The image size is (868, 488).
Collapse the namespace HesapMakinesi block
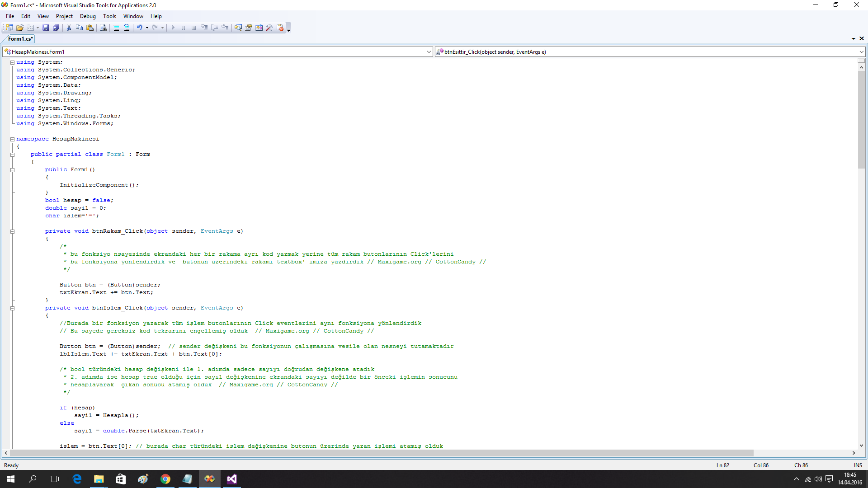point(13,139)
